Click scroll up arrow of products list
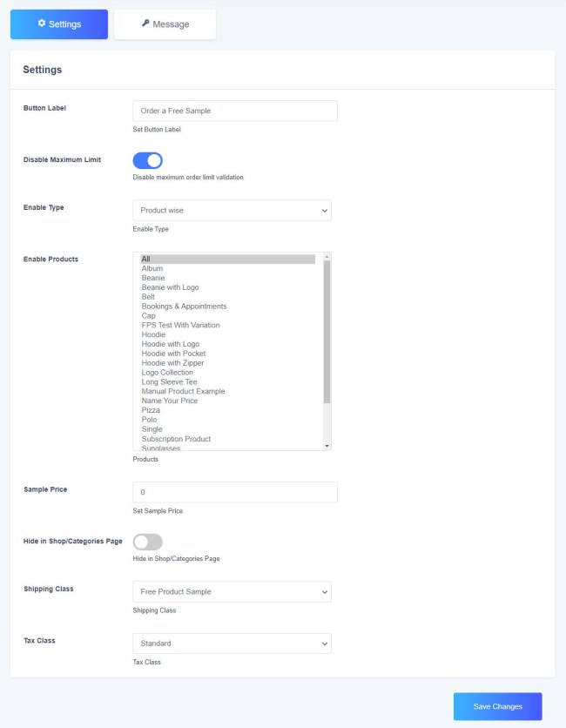566x728 pixels. 327,257
